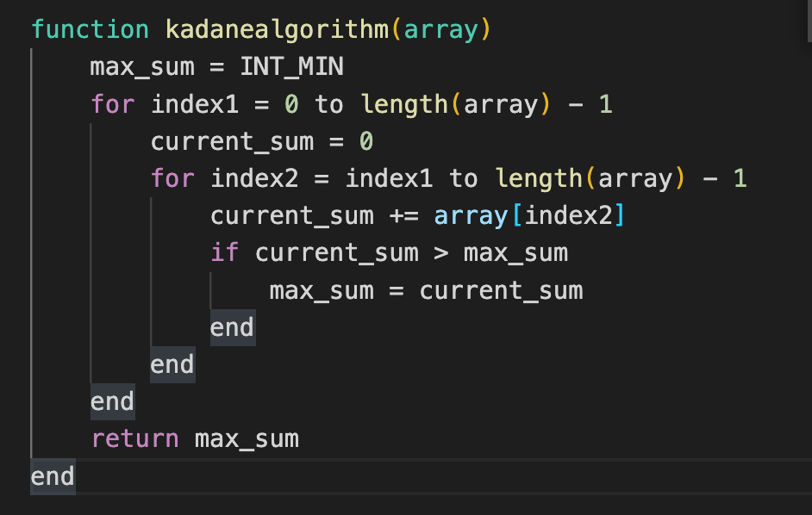Click the function name 'kadanealgorithm'

tap(277, 30)
